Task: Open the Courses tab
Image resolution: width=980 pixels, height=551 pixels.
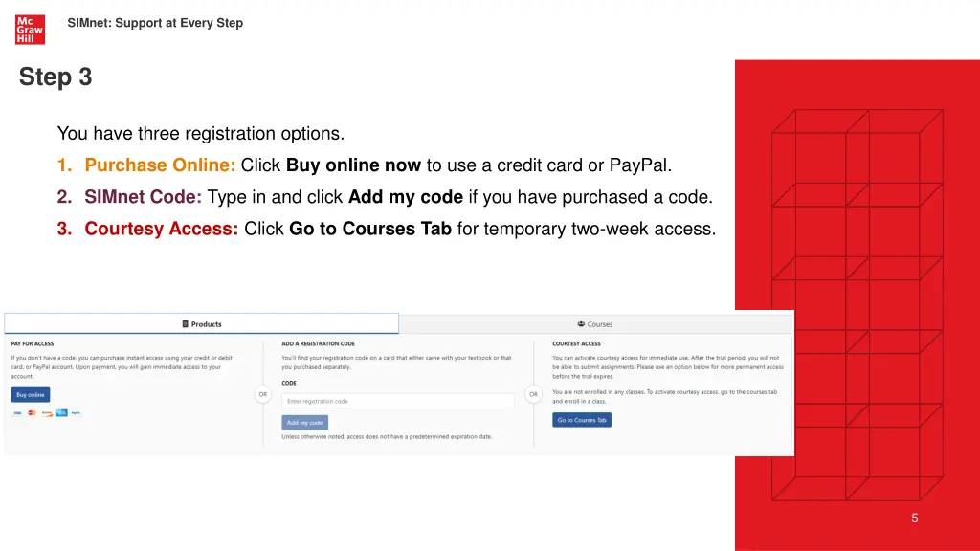Action: click(595, 324)
